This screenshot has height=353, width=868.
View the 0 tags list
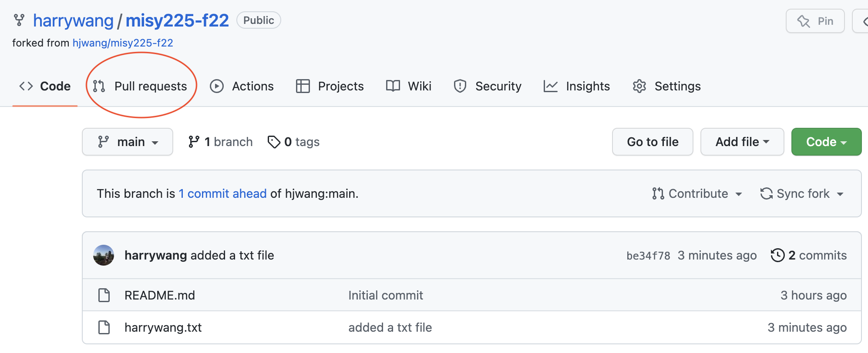click(294, 142)
